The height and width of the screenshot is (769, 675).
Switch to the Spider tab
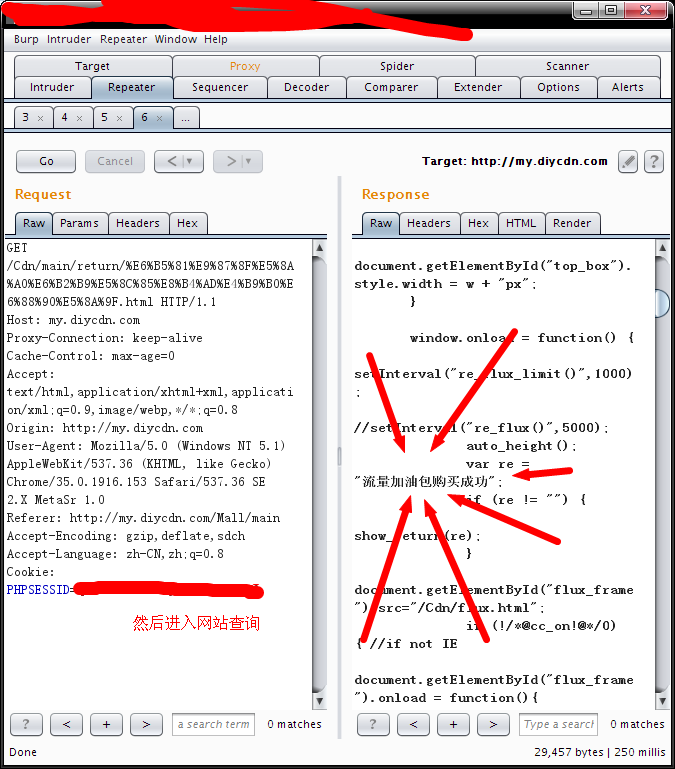[x=397, y=66]
